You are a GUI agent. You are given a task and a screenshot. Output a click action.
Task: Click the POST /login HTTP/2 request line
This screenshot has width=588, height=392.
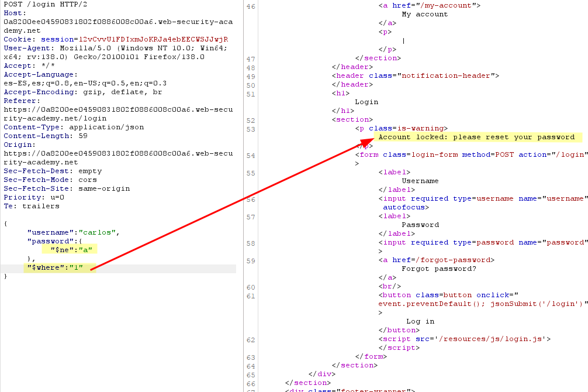[x=46, y=4]
